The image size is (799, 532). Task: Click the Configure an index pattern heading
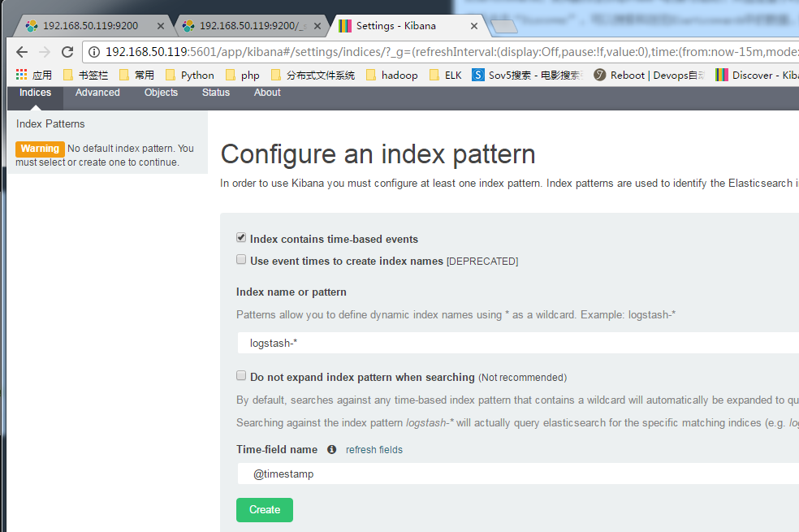pyautogui.click(x=378, y=154)
